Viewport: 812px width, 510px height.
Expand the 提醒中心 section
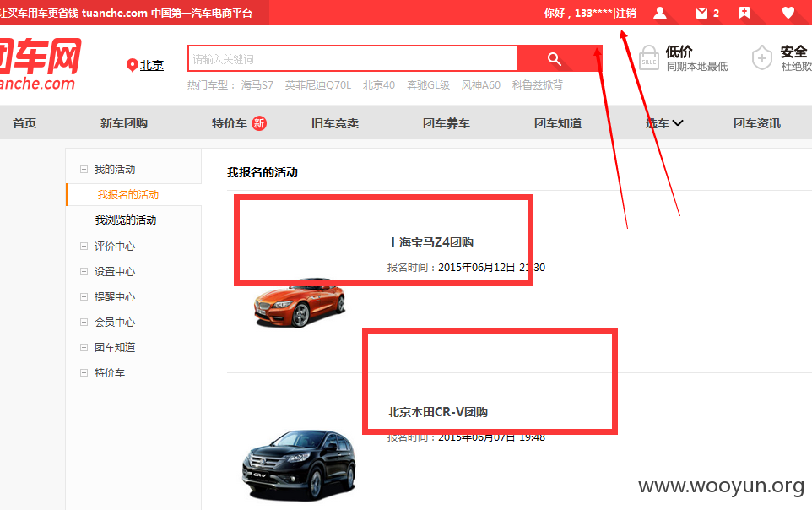[x=84, y=297]
